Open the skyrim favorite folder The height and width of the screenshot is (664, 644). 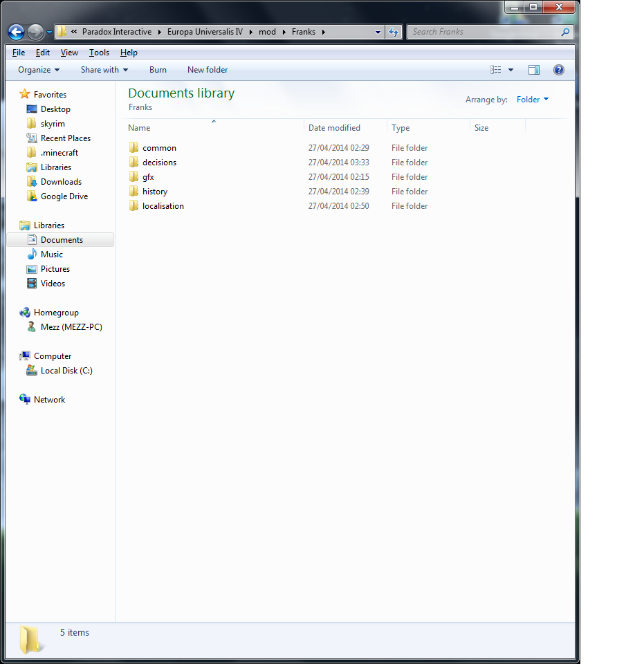(x=53, y=124)
